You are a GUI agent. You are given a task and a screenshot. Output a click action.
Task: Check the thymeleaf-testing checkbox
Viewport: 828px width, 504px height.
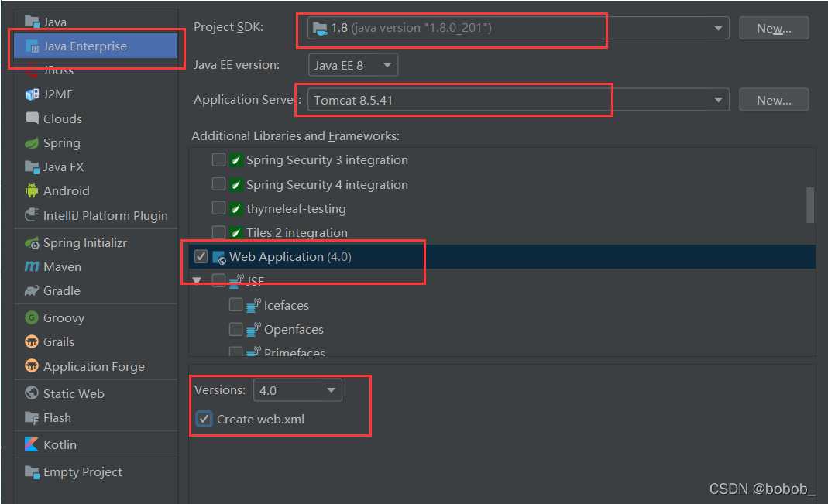218,208
